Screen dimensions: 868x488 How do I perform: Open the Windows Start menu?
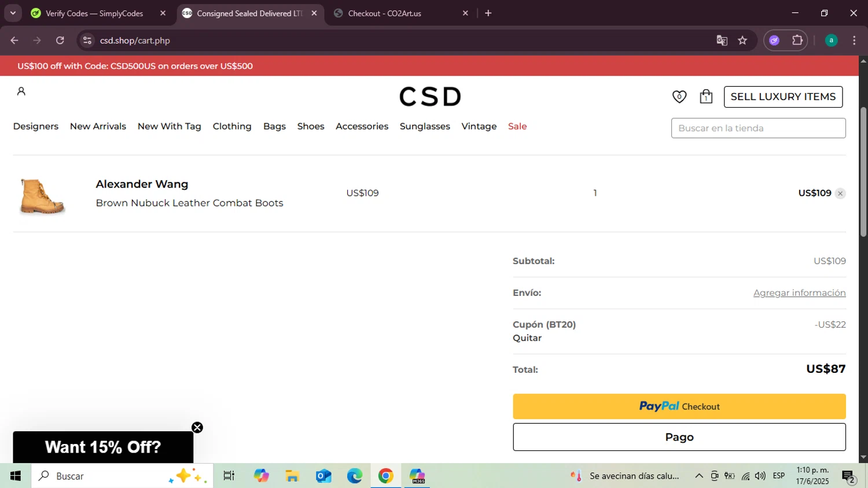click(x=16, y=476)
